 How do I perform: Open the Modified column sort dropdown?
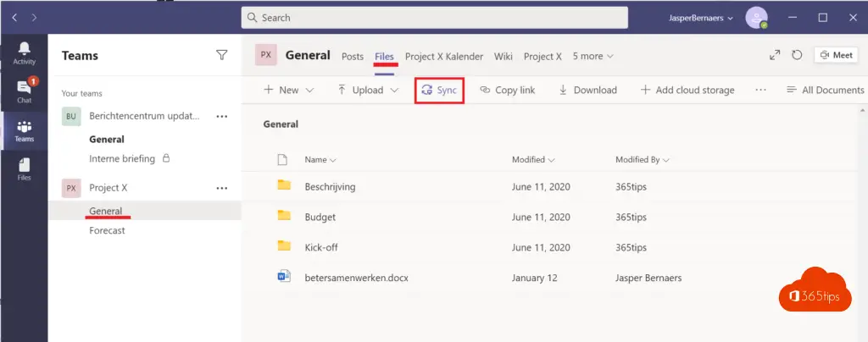[x=534, y=160]
